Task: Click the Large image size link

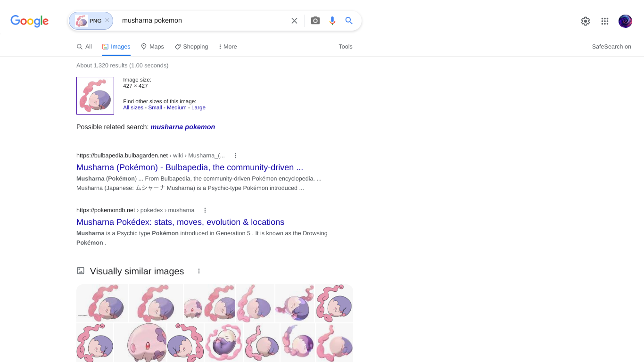Action: tap(198, 107)
